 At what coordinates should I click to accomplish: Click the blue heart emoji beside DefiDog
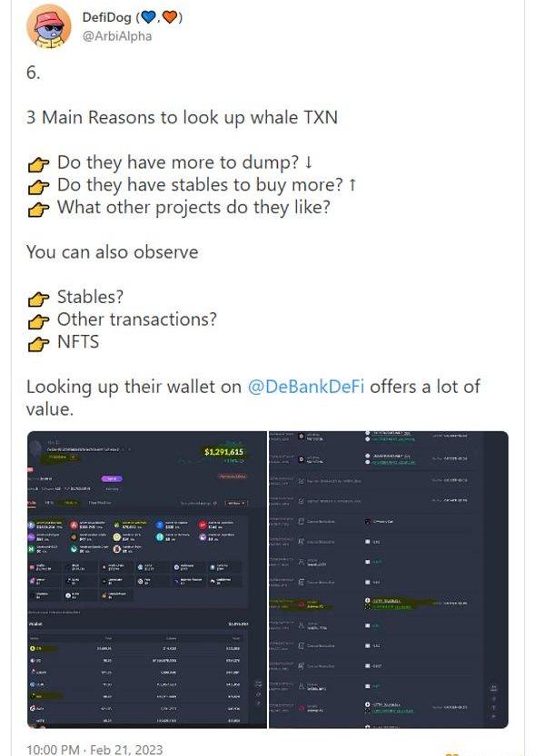(x=149, y=18)
